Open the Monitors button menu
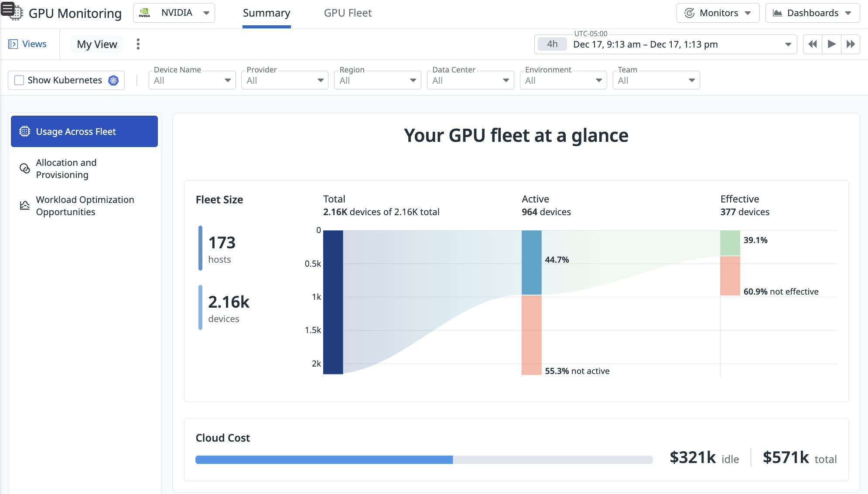 tap(718, 13)
